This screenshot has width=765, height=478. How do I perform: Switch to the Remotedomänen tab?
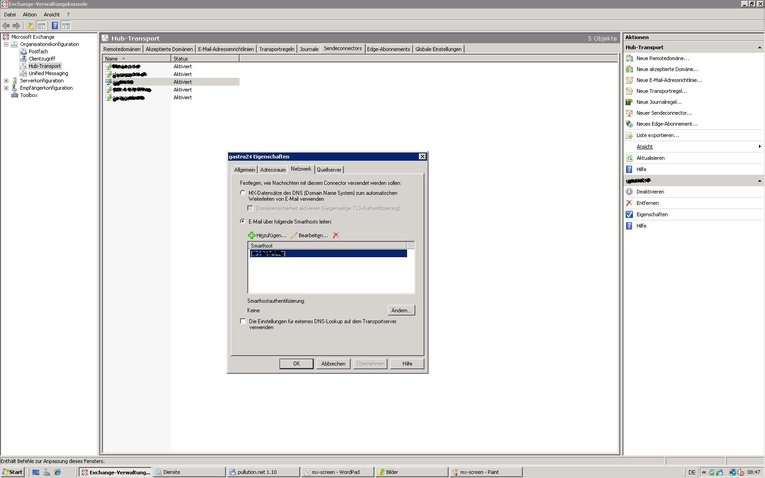click(122, 49)
